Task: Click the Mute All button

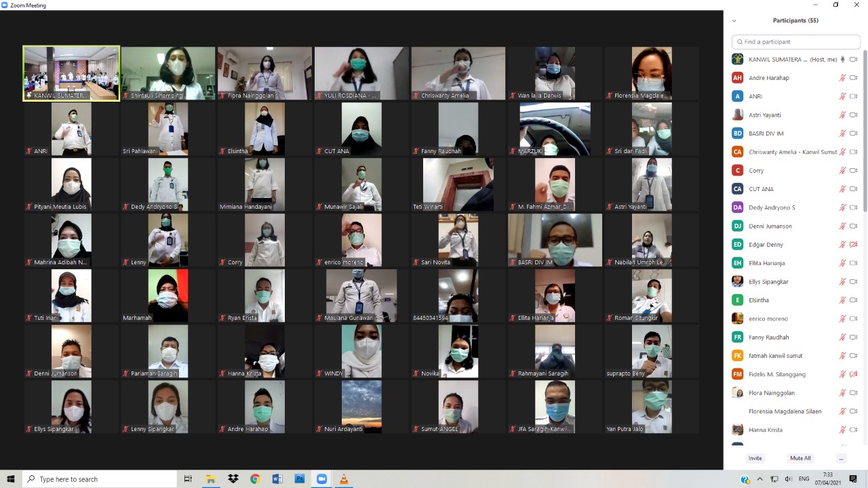Action: click(800, 459)
